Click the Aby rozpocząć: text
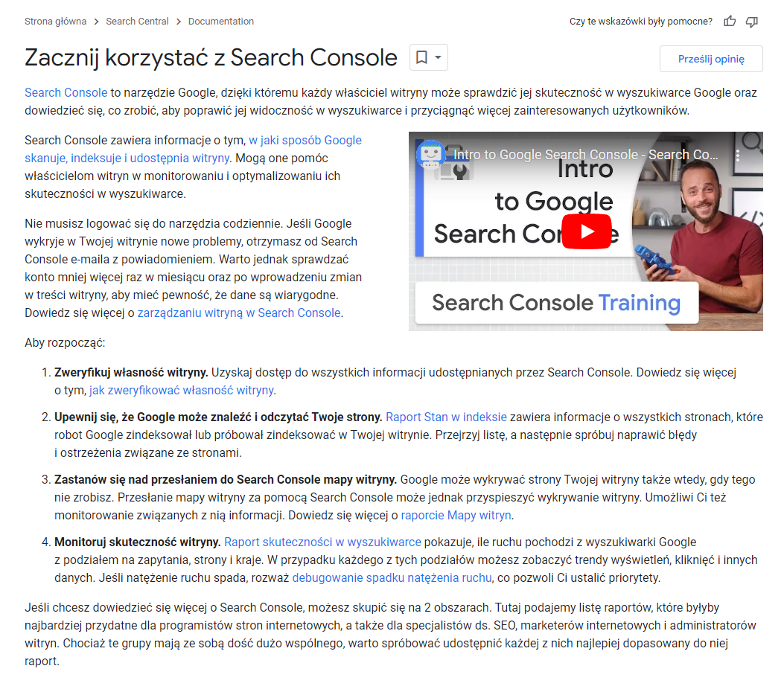The width and height of the screenshot is (784, 692). coord(65,343)
